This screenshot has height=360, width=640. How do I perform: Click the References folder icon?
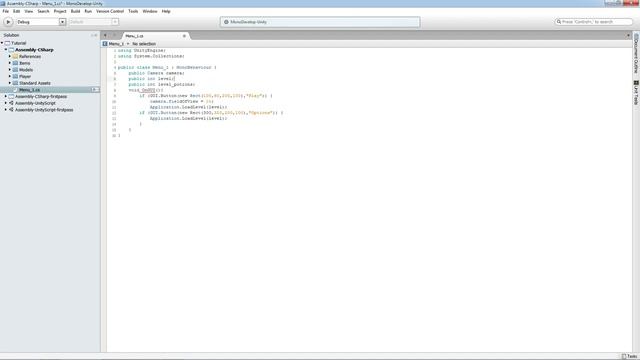pyautogui.click(x=15, y=56)
